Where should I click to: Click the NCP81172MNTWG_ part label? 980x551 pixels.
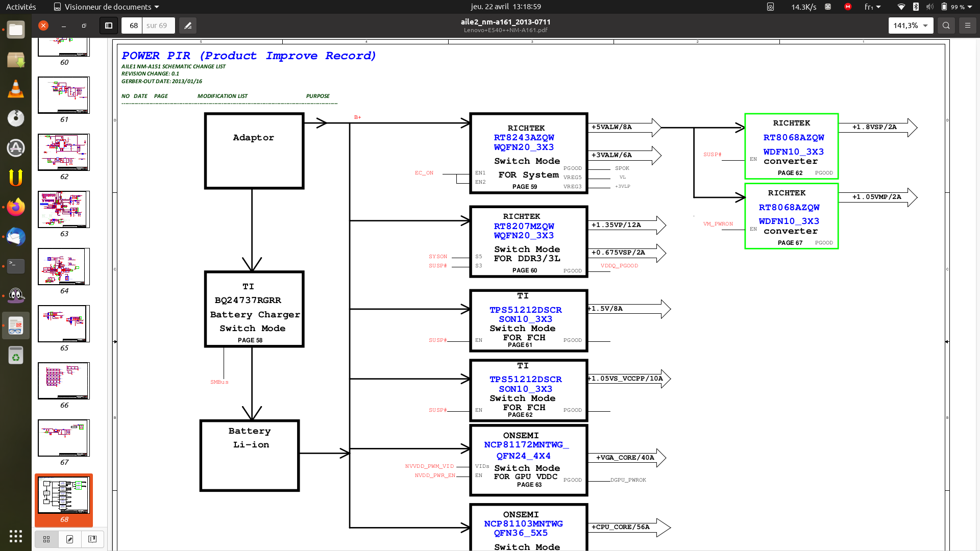tap(526, 445)
